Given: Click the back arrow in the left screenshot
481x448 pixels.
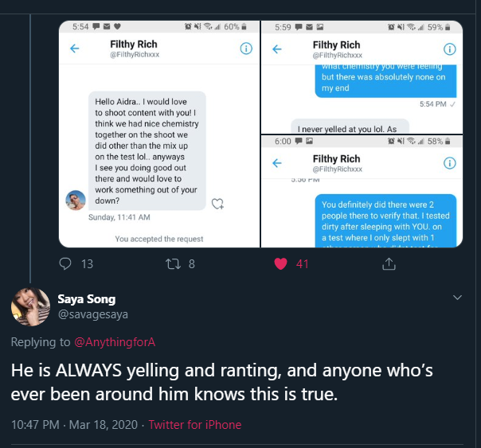Looking at the screenshot, I should point(76,49).
